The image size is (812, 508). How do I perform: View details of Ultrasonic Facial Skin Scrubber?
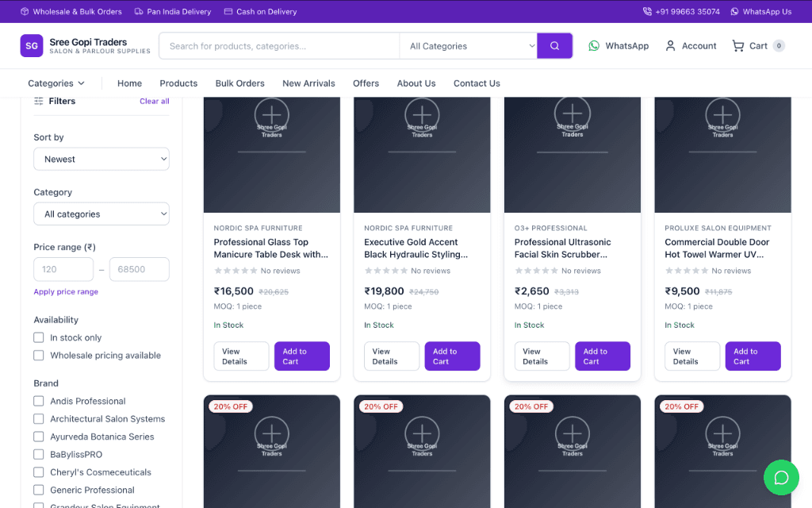(542, 356)
